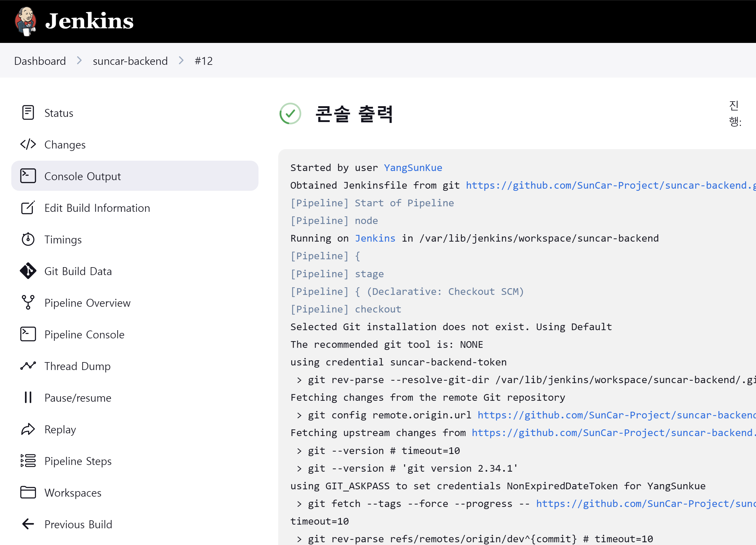Click the green build success checkmark icon
This screenshot has width=756, height=545.
pos(290,114)
